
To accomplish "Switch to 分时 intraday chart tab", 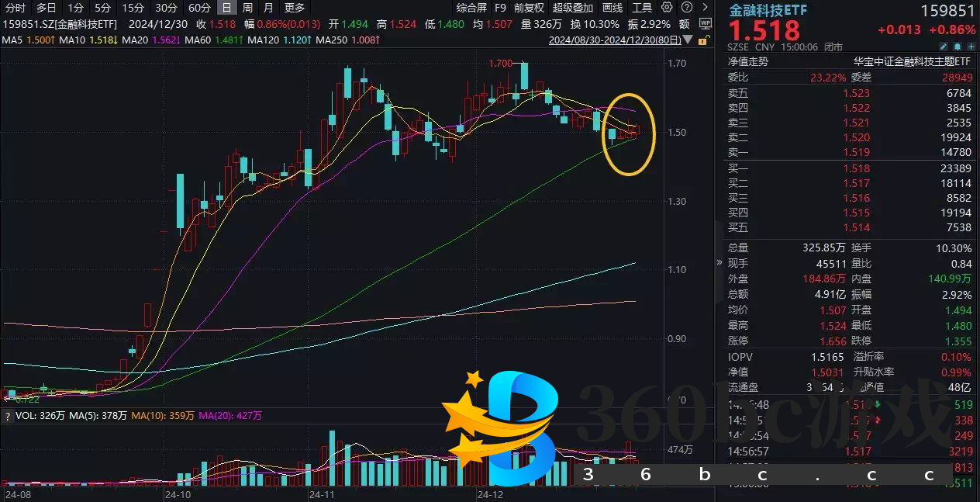I will pyautogui.click(x=15, y=8).
